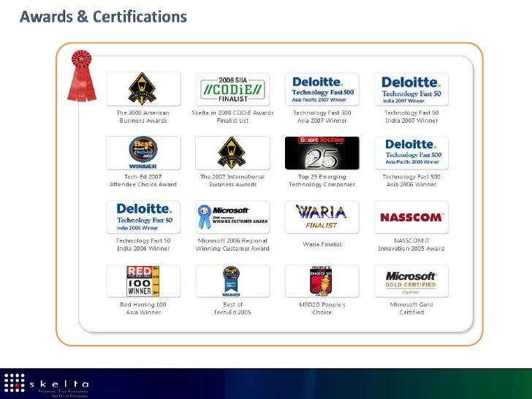Screen dimensions: 532x399
Task: Click the 2007 International Business Awards trophy
Action: 232,153
